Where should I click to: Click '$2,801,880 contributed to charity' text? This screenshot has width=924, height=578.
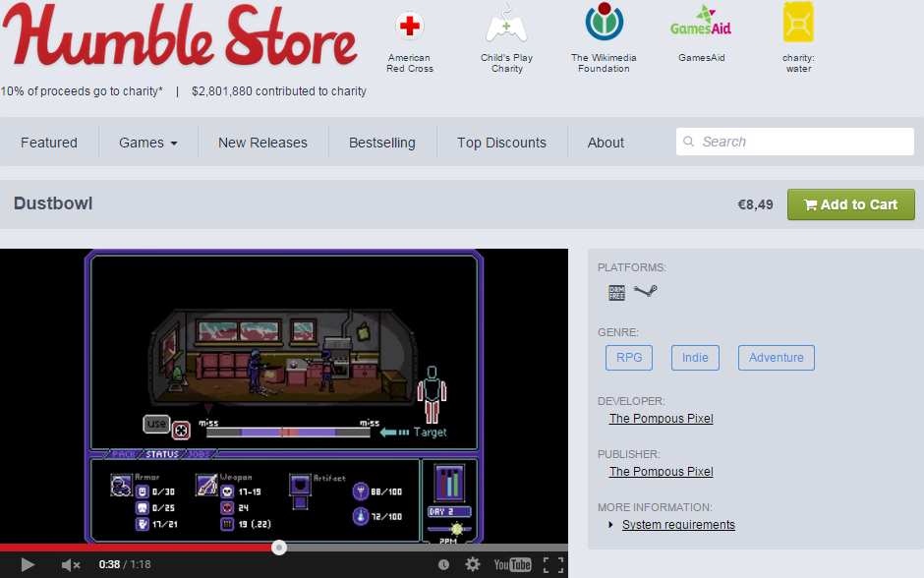coord(279,91)
